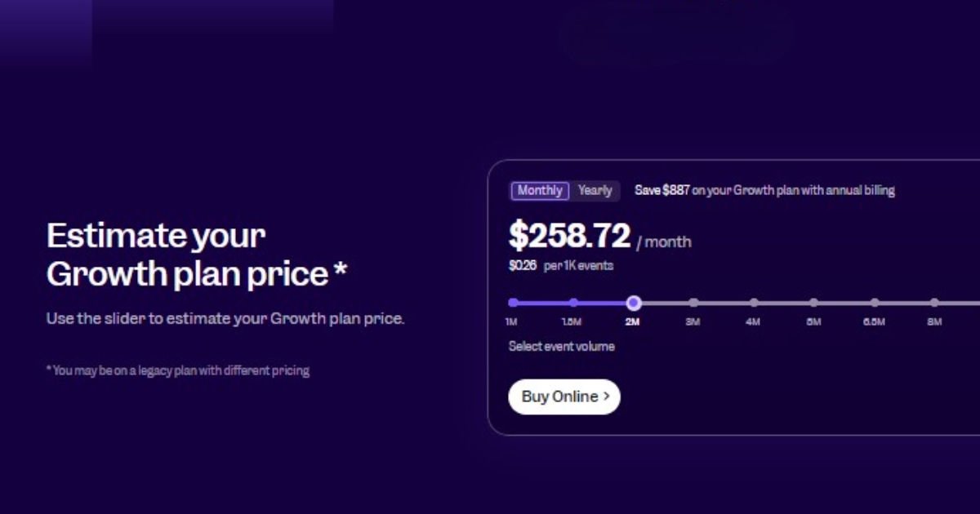Select the 3M event volume tick
The width and height of the screenshot is (980, 514).
coord(693,302)
